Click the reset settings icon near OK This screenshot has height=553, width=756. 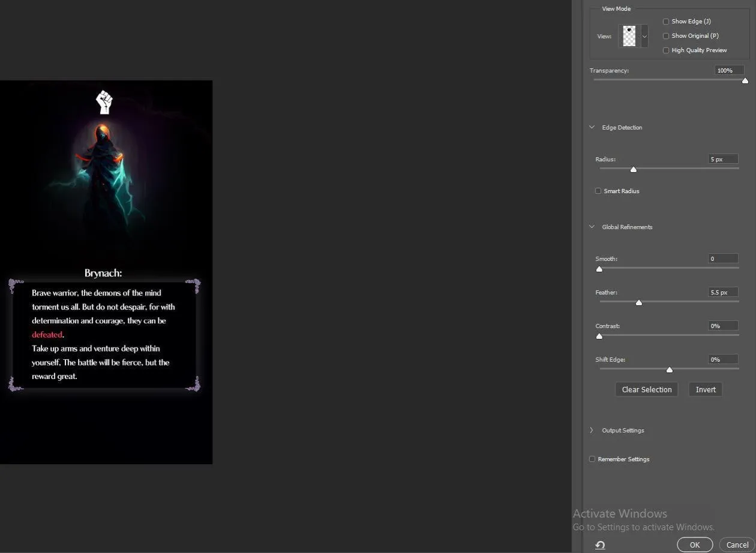600,545
